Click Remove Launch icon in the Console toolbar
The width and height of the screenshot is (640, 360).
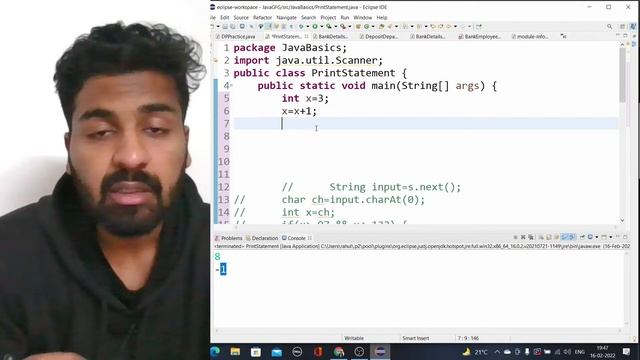click(523, 237)
